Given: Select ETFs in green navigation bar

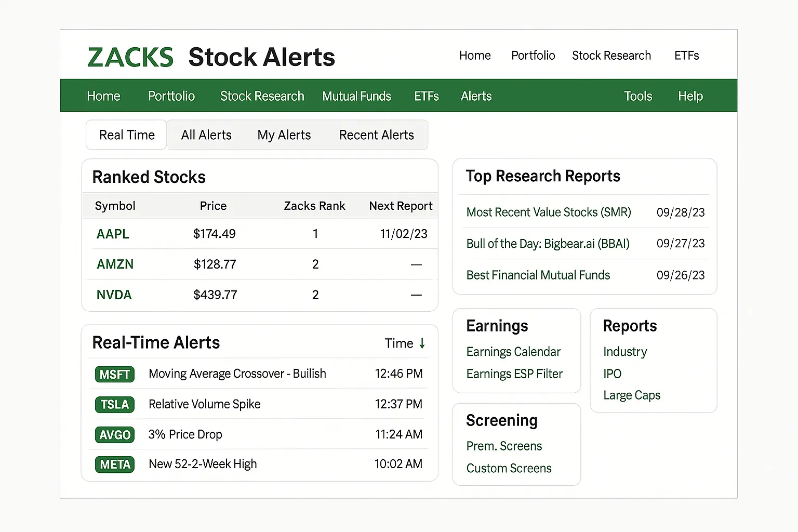Looking at the screenshot, I should pos(427,96).
